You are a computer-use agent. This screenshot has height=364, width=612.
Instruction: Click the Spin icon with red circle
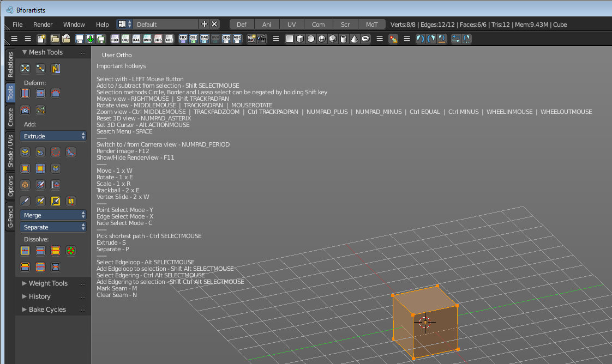pyautogui.click(x=56, y=152)
